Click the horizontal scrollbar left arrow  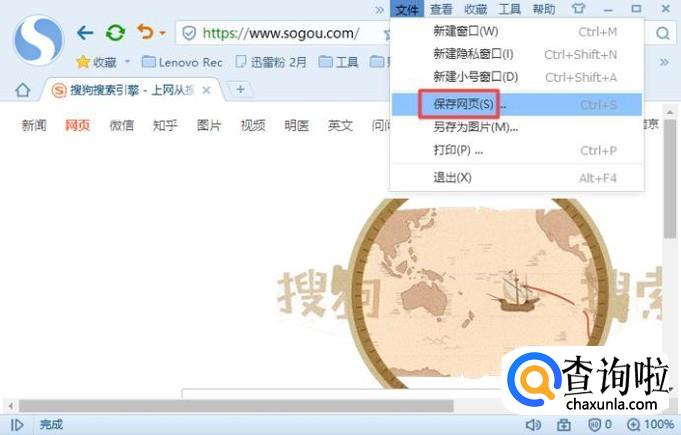[10, 406]
